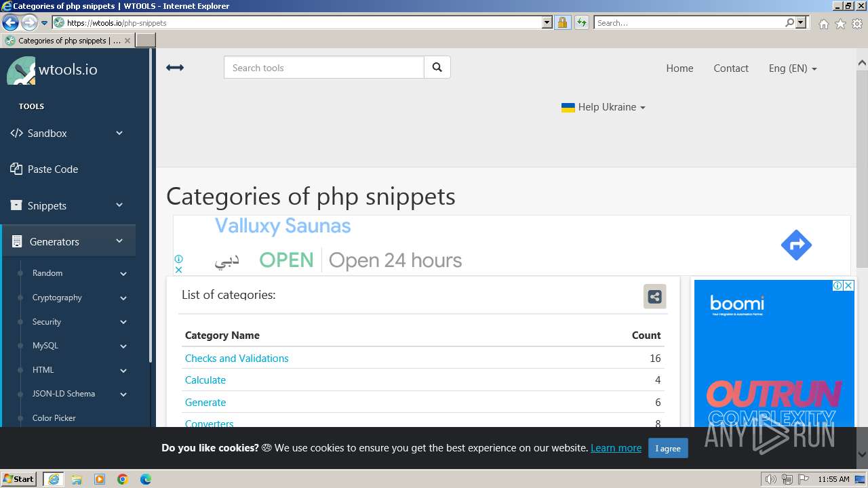Image resolution: width=868 pixels, height=488 pixels.
Task: Open the address bar history dropdown
Action: [547, 22]
